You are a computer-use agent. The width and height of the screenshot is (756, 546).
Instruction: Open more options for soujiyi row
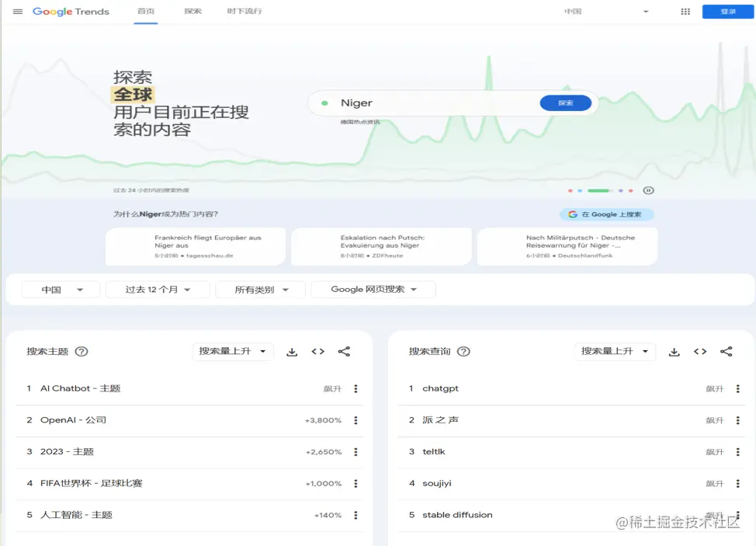point(737,483)
